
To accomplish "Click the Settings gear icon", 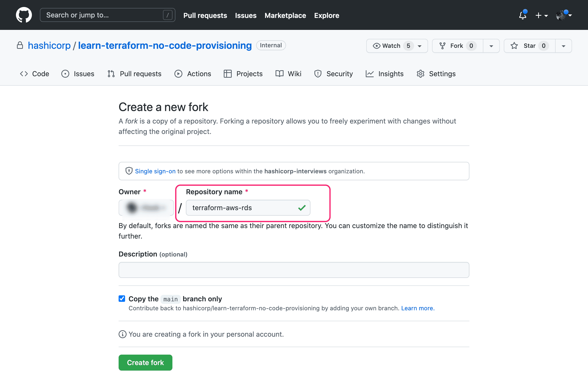I will 420,74.
